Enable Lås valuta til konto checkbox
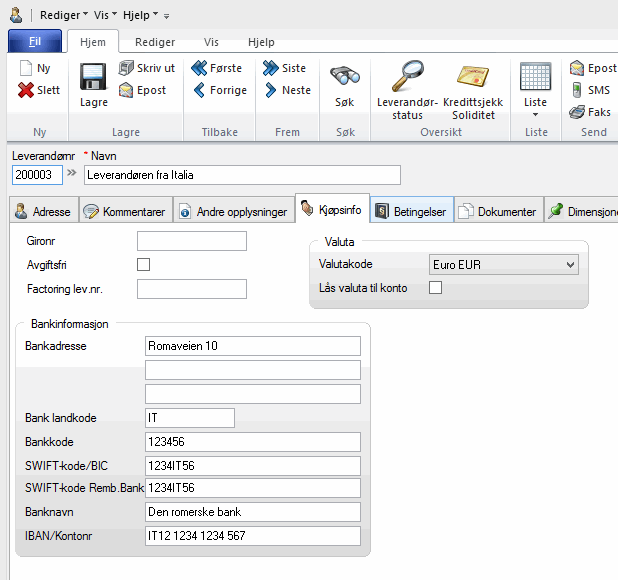The image size is (618, 580). click(435, 288)
